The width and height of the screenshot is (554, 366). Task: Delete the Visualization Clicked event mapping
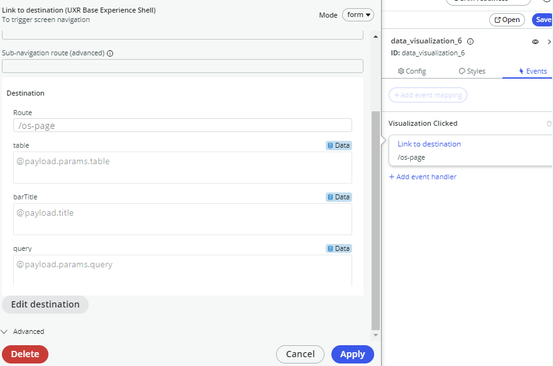click(549, 124)
